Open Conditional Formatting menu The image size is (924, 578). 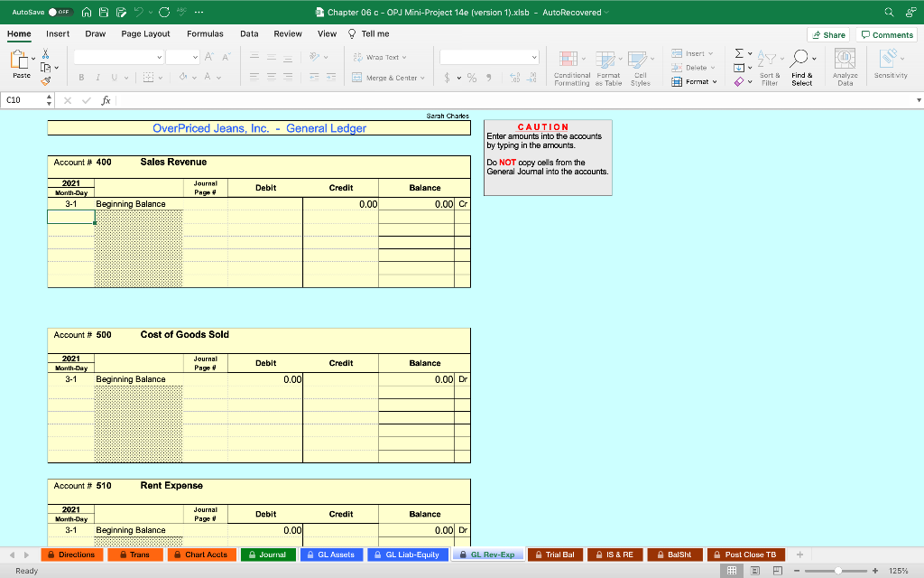572,69
